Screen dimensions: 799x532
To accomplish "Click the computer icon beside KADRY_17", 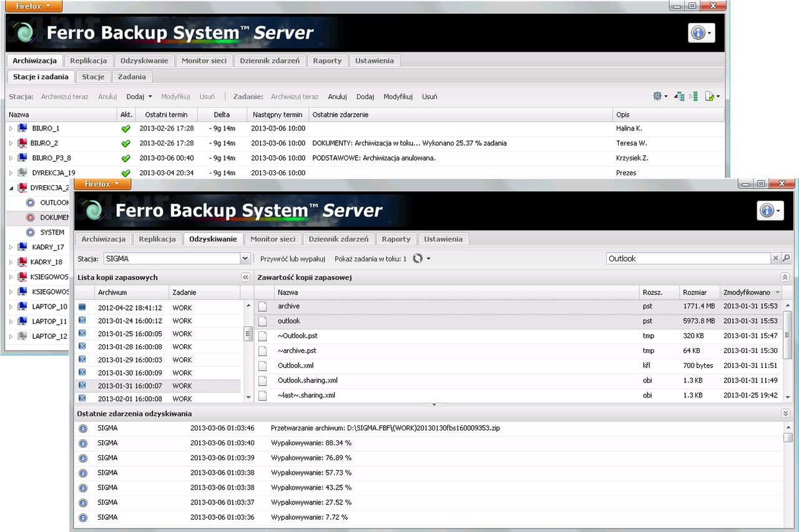I will click(x=22, y=248).
